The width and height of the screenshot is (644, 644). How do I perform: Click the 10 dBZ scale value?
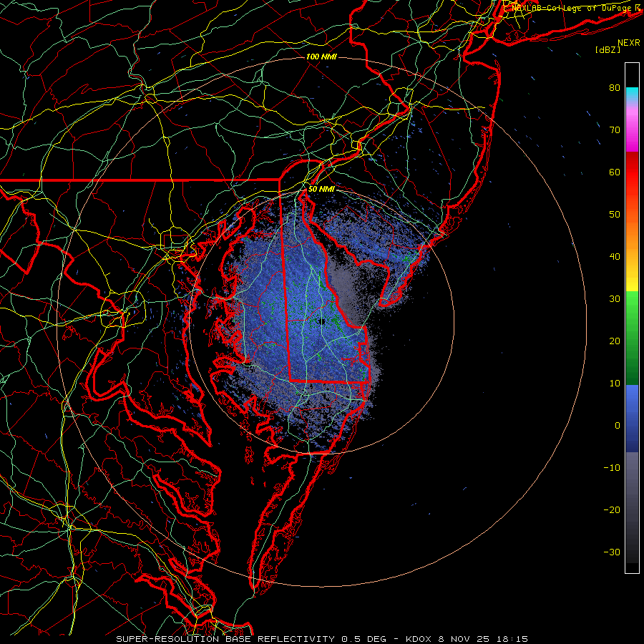615,384
